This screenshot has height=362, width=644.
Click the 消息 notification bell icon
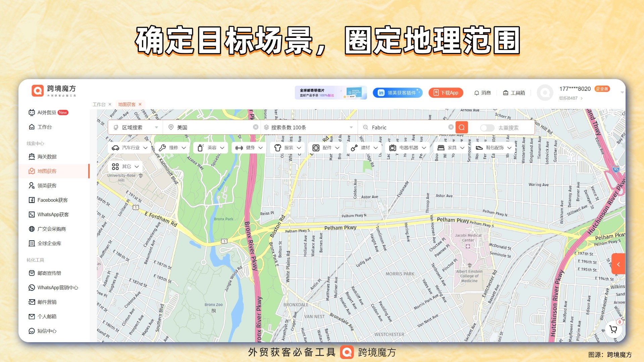[477, 93]
